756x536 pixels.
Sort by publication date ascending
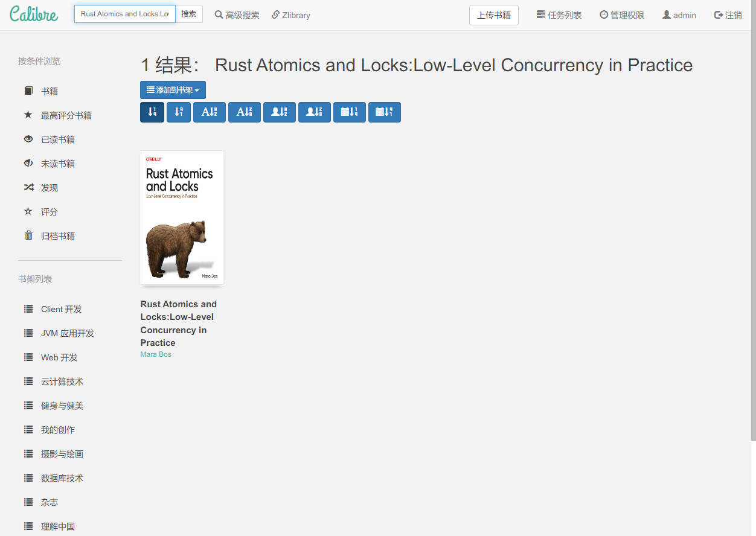pos(350,112)
